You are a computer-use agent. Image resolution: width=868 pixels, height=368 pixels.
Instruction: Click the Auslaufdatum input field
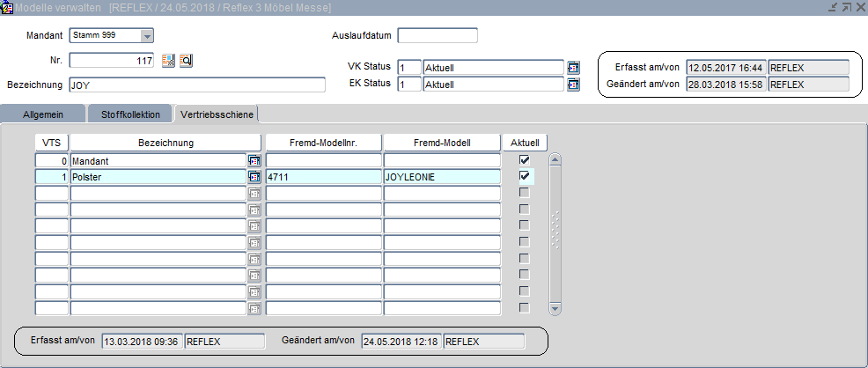click(438, 36)
